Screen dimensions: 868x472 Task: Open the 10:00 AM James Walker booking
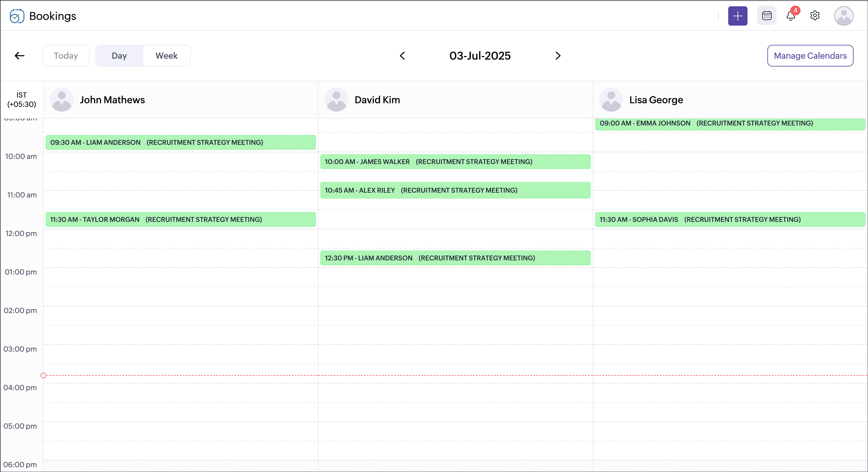pyautogui.click(x=455, y=162)
